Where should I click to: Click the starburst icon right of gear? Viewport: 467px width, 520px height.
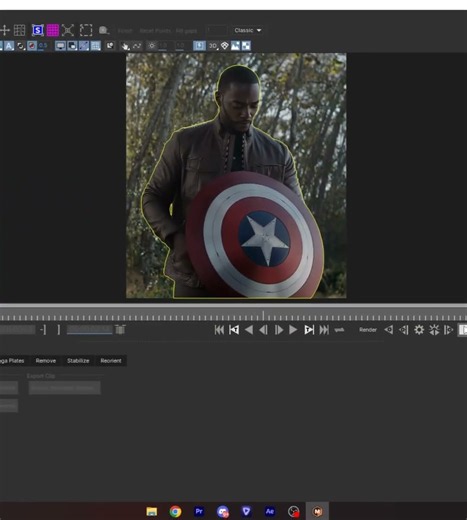(434, 330)
